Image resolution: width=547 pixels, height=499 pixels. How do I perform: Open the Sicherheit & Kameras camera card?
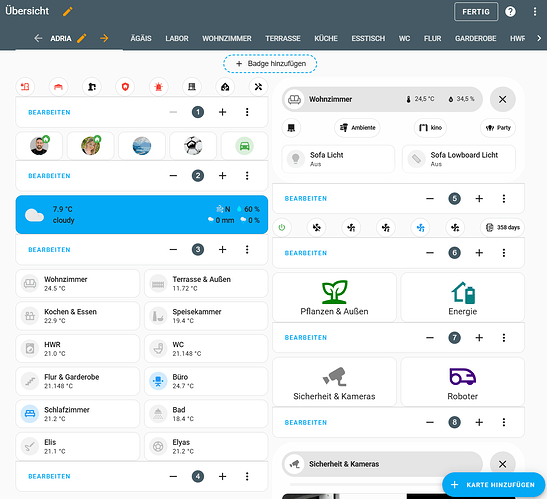point(334,382)
